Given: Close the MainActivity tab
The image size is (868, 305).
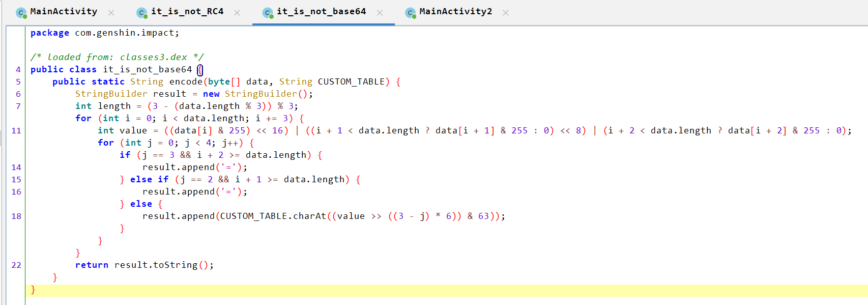Looking at the screenshot, I should point(111,13).
